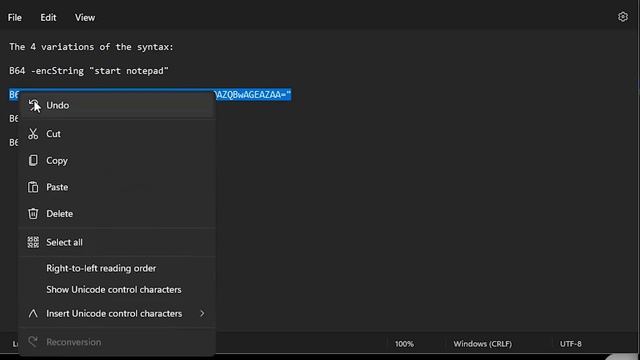The height and width of the screenshot is (360, 640).
Task: Choose Select all from context menu
Action: tap(117, 242)
